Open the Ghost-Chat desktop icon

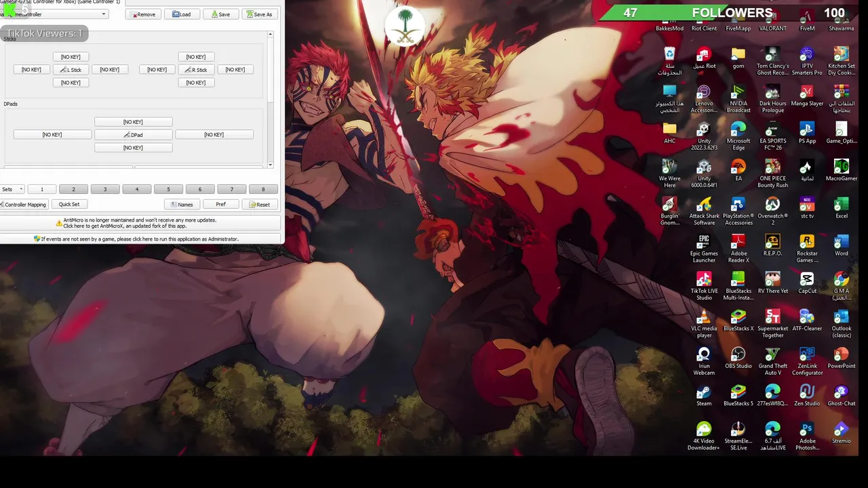click(x=842, y=396)
